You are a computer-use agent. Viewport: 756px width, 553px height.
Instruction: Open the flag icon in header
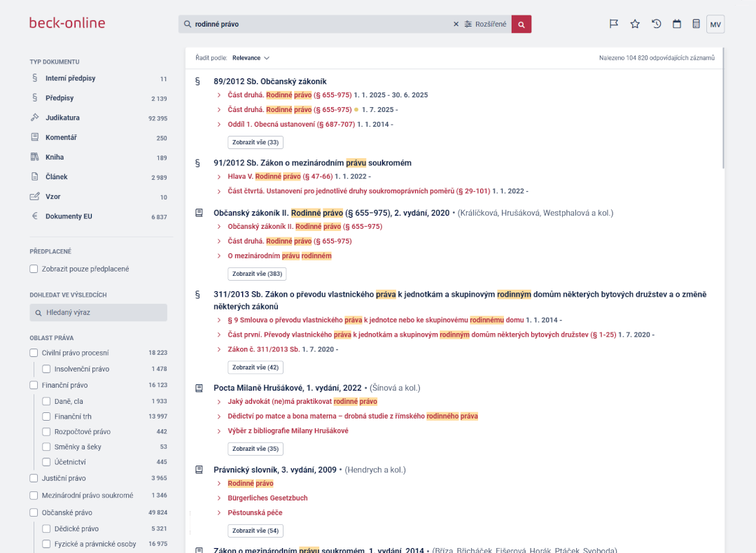coord(614,24)
